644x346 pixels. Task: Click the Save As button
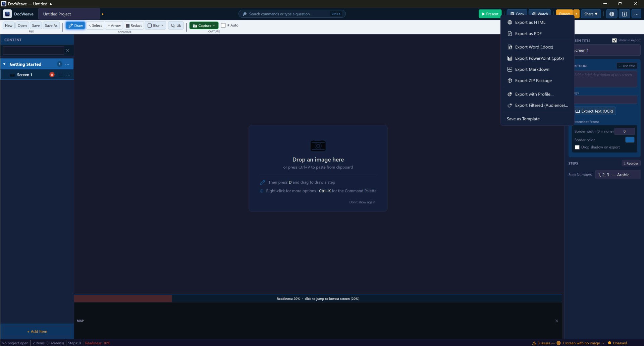point(51,25)
